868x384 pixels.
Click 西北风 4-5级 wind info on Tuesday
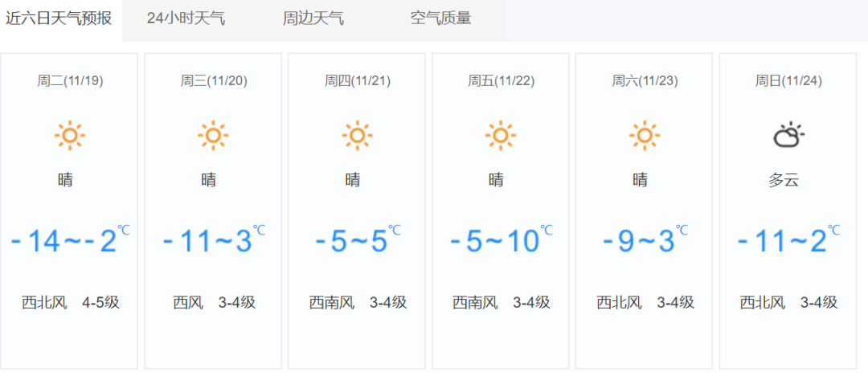pos(70,303)
